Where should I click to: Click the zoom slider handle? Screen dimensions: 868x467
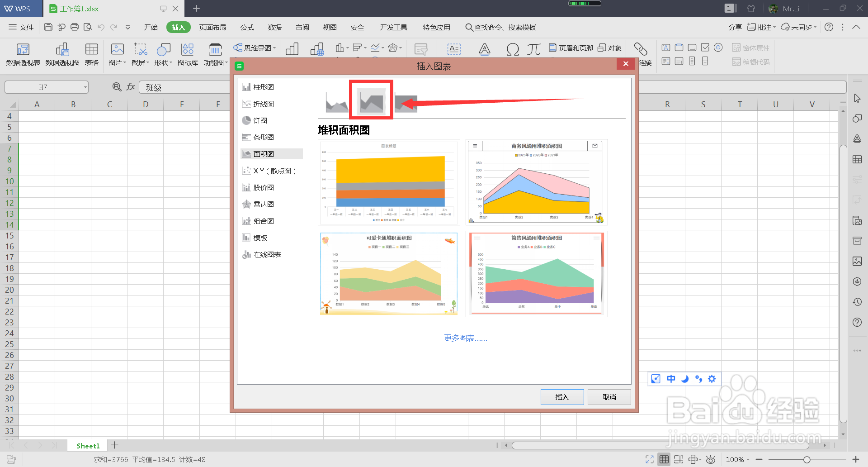807,459
